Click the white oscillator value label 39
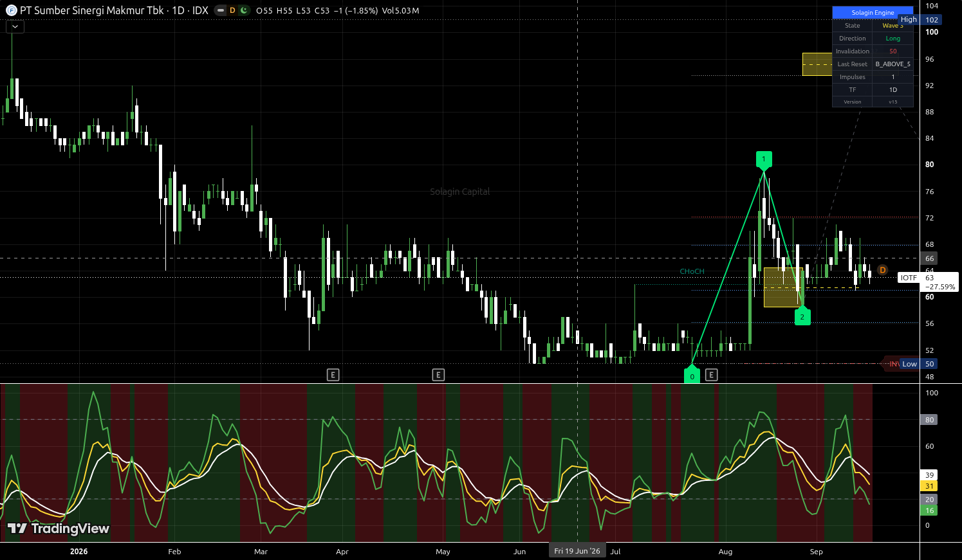 pos(929,475)
